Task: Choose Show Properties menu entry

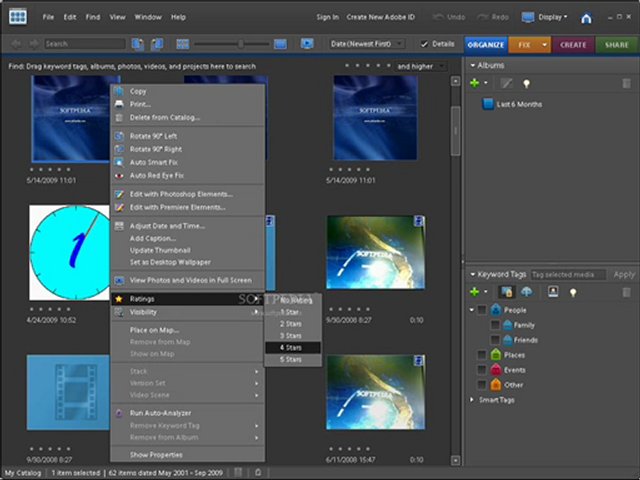Action: coord(187,455)
